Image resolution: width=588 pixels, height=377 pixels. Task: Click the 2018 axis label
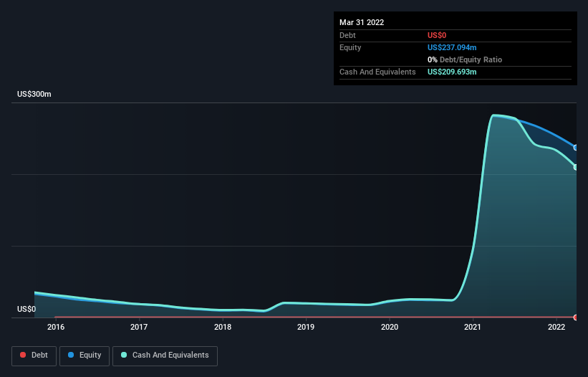coord(223,327)
